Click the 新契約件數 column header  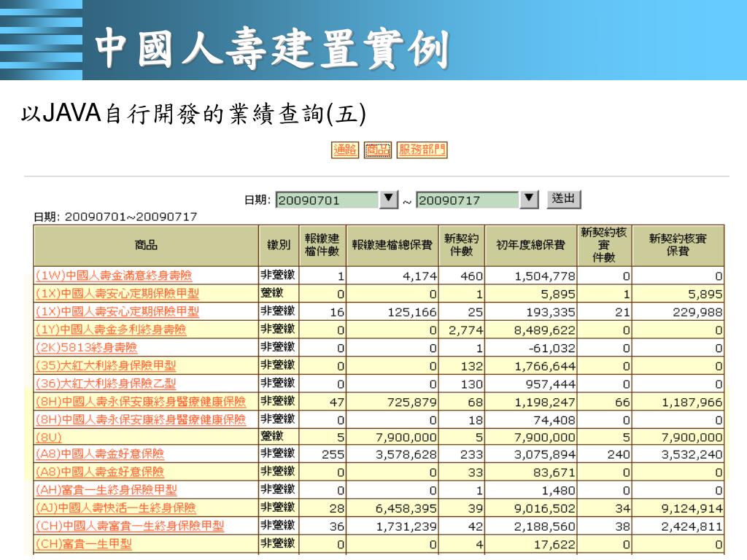coord(461,245)
